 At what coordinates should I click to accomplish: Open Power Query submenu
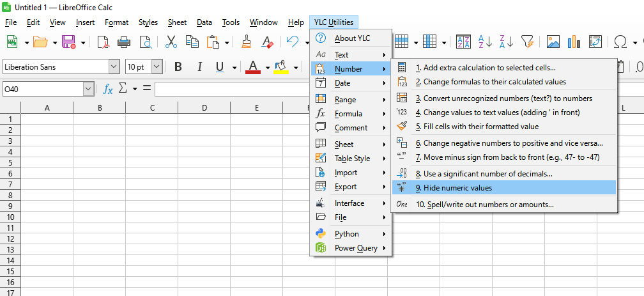click(x=356, y=248)
